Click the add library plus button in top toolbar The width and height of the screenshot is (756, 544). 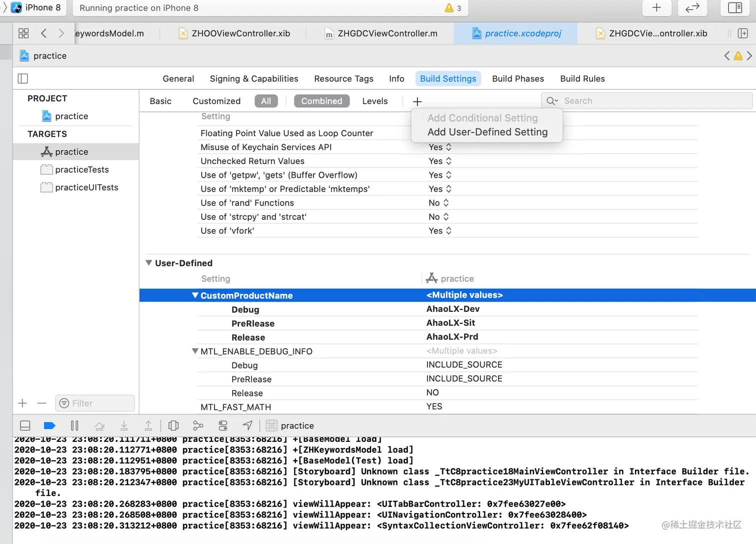point(656,8)
